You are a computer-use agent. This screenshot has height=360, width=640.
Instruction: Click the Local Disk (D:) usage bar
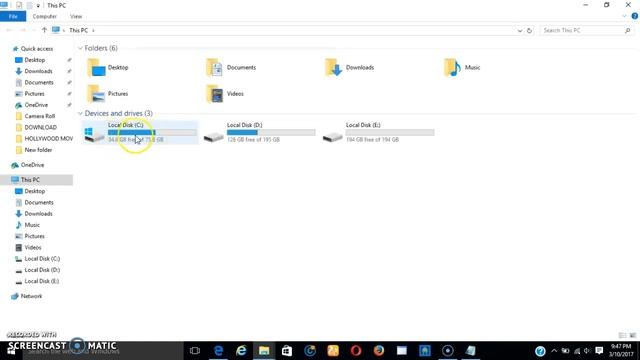coord(271,133)
